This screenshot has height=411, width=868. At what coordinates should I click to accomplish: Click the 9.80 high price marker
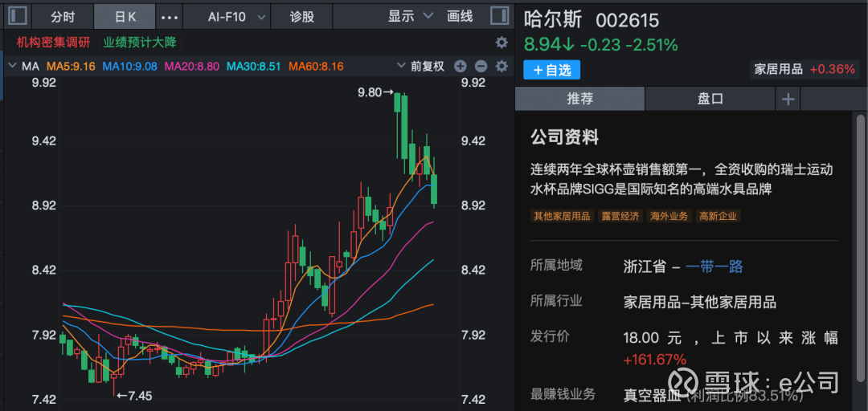tap(375, 92)
